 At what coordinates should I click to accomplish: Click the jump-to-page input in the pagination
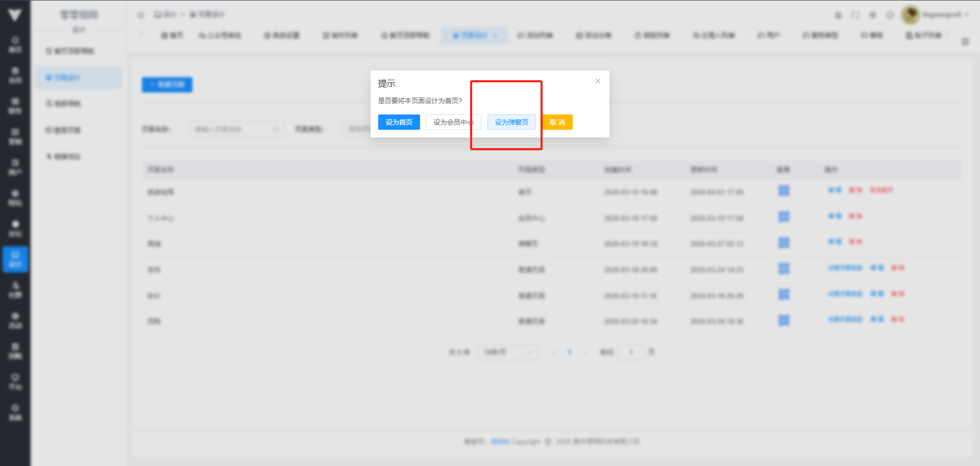(x=631, y=352)
